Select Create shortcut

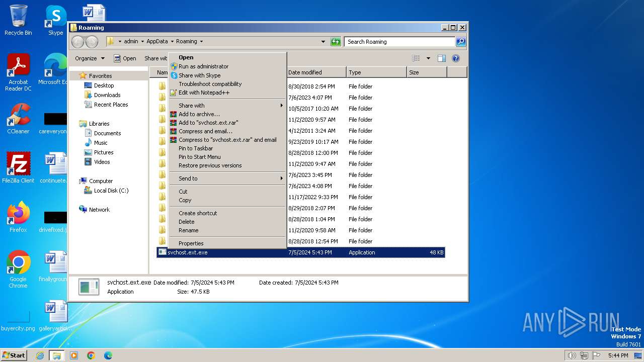click(227, 213)
